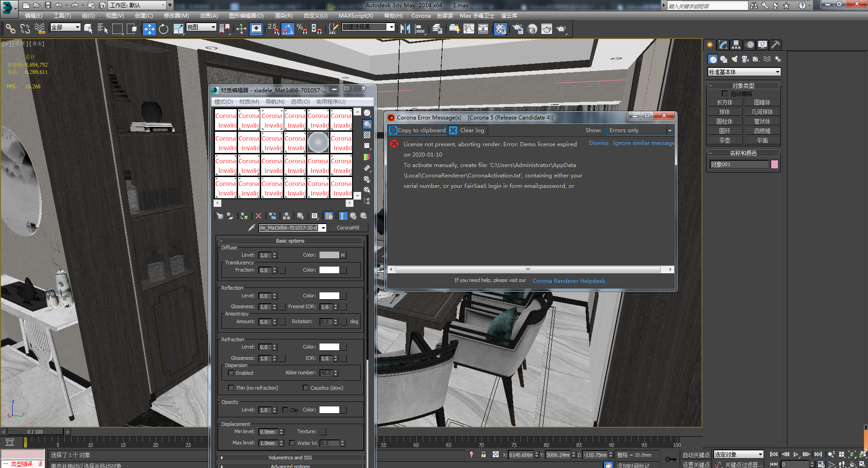Viewport: 868px width, 468px height.
Task: Click the Play Animation button
Action: pyautogui.click(x=796, y=454)
